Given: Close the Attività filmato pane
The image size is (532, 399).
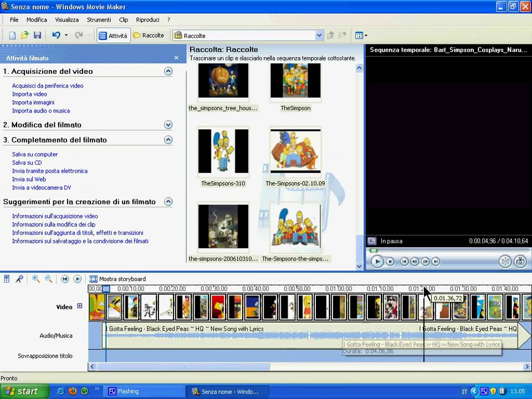Looking at the screenshot, I should (176, 58).
